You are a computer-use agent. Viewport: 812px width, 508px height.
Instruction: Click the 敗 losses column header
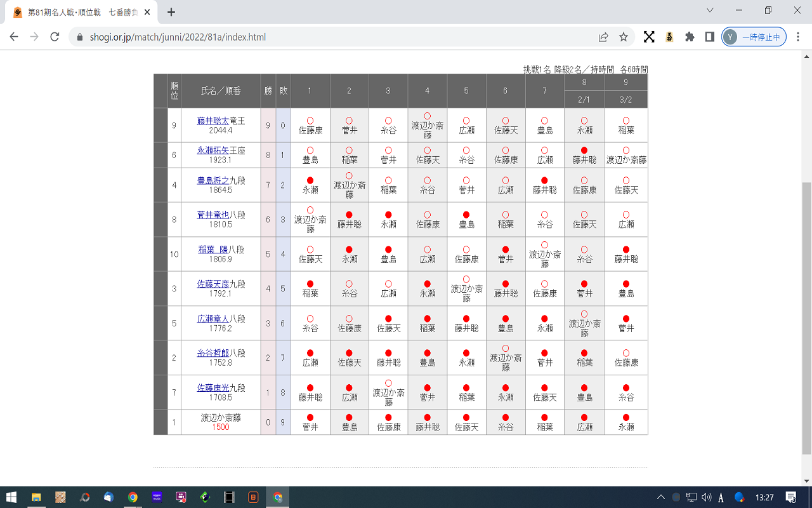click(283, 91)
